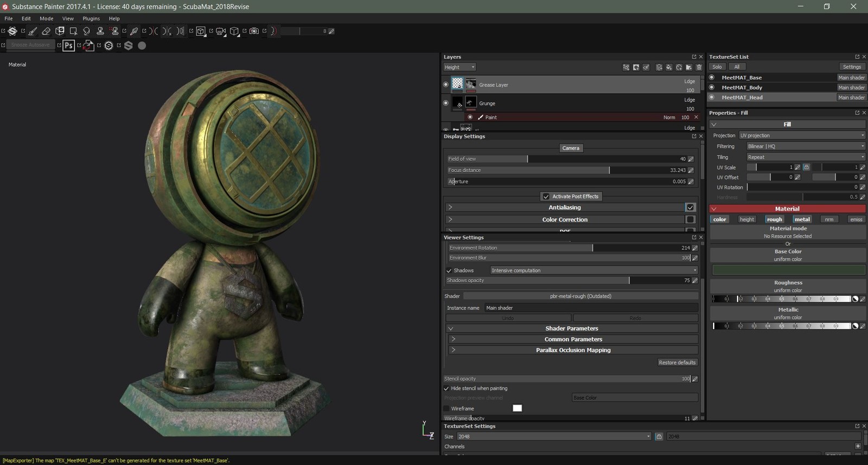Select the Paint brush tool
Viewport: 868px width, 465px height.
click(33, 31)
